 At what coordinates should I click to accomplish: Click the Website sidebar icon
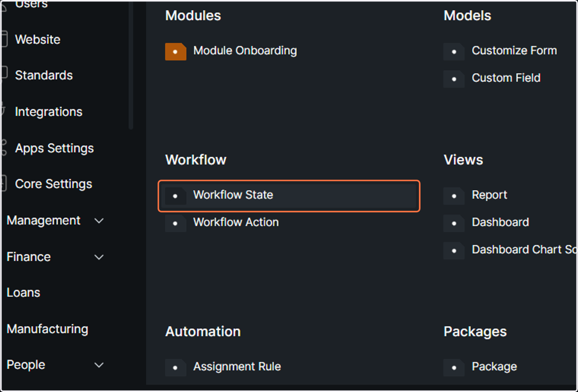(x=4, y=39)
